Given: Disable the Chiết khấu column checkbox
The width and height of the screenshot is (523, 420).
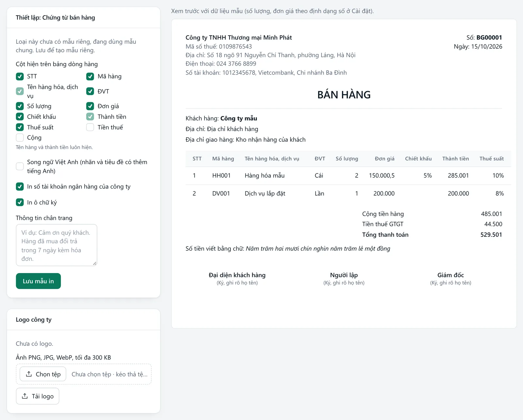Looking at the screenshot, I should pyautogui.click(x=20, y=117).
